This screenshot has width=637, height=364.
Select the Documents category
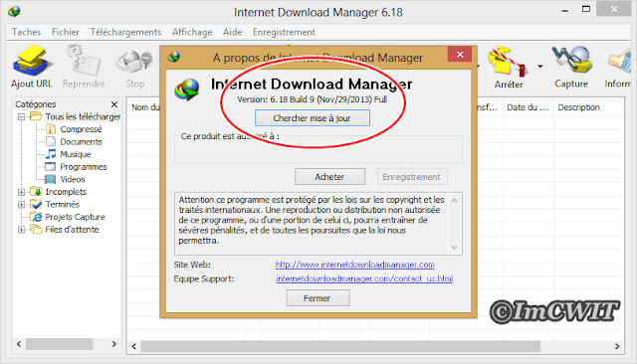[81, 141]
